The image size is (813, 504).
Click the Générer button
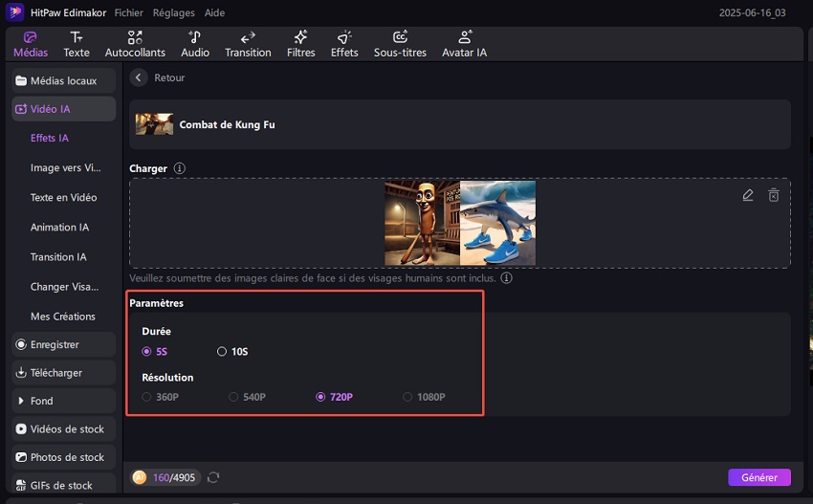pos(759,477)
